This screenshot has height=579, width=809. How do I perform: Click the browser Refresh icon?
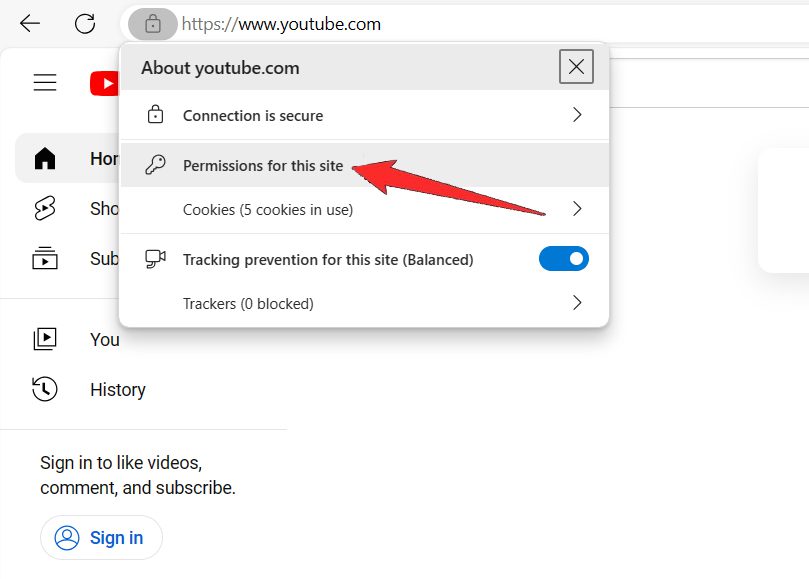click(87, 23)
